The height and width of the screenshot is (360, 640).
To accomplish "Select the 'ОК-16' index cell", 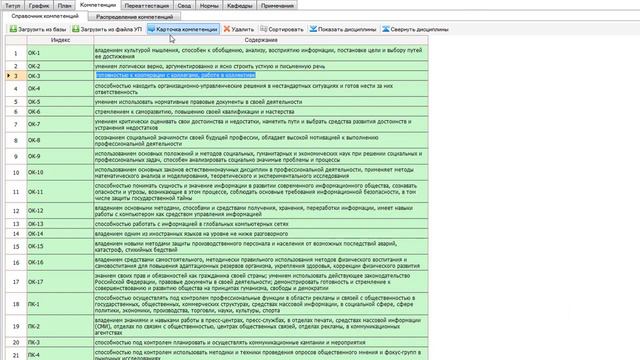I will point(60,262).
